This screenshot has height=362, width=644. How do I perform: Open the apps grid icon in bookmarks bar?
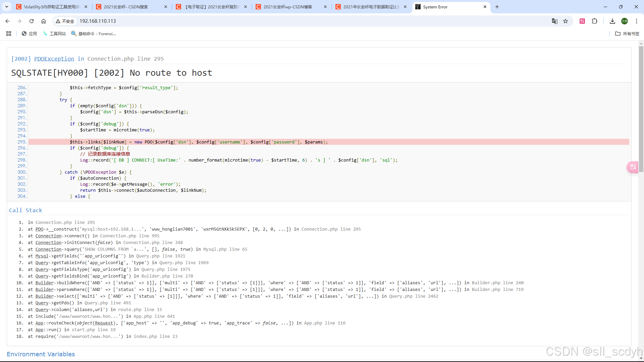tap(9, 34)
